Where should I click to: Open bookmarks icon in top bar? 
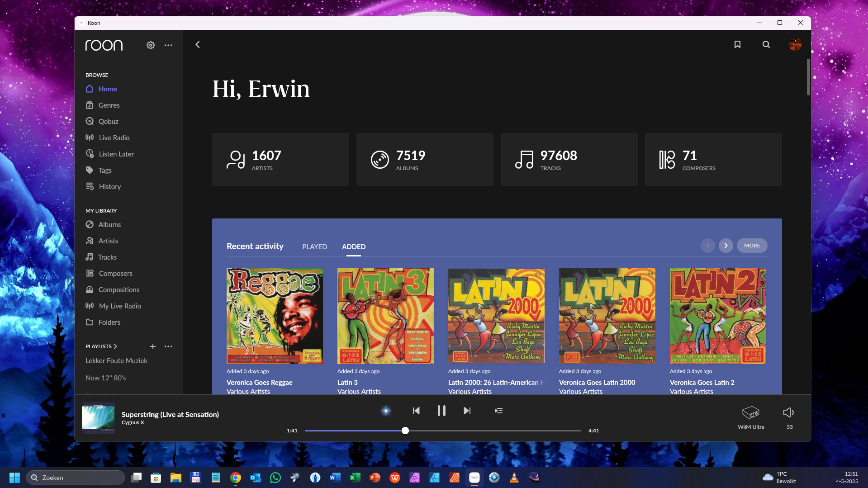(737, 44)
